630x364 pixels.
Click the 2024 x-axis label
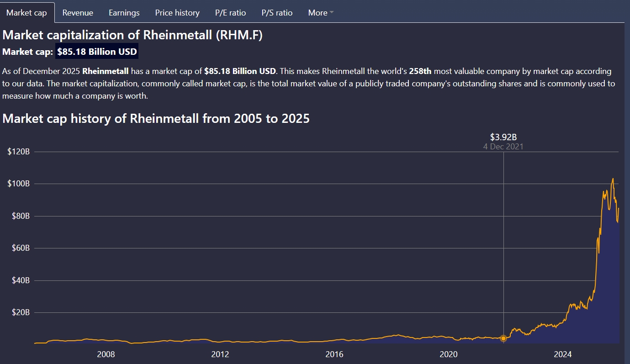point(563,354)
